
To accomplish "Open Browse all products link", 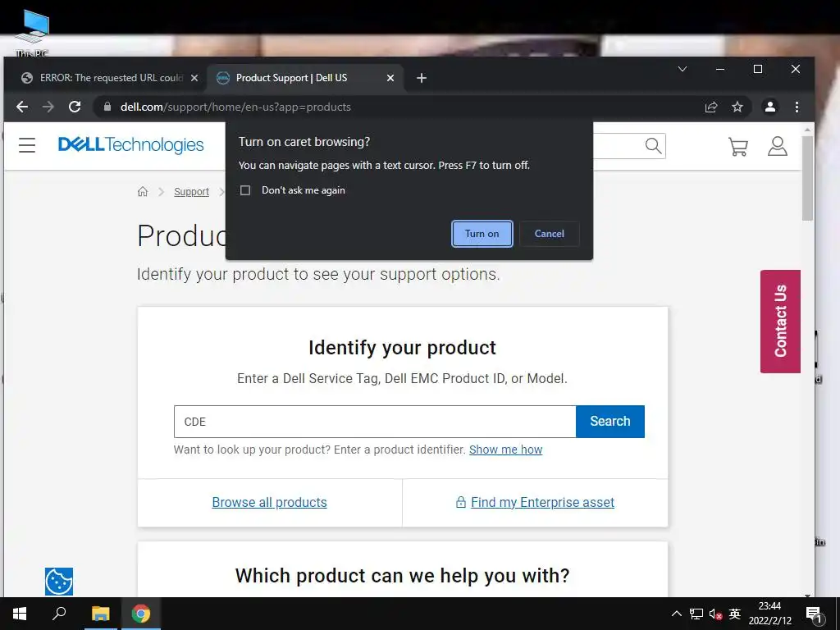I will point(269,503).
